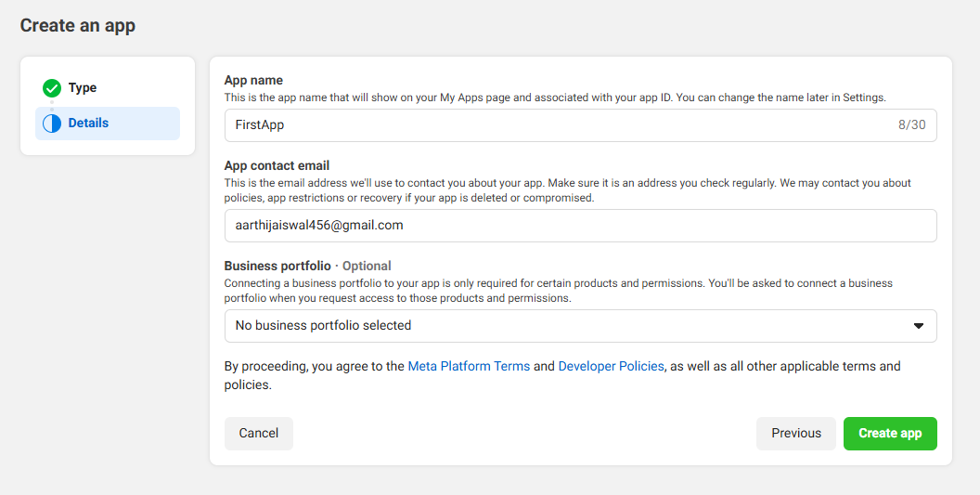The width and height of the screenshot is (980, 495).
Task: Click the Create an app page heading
Action: pos(78,26)
